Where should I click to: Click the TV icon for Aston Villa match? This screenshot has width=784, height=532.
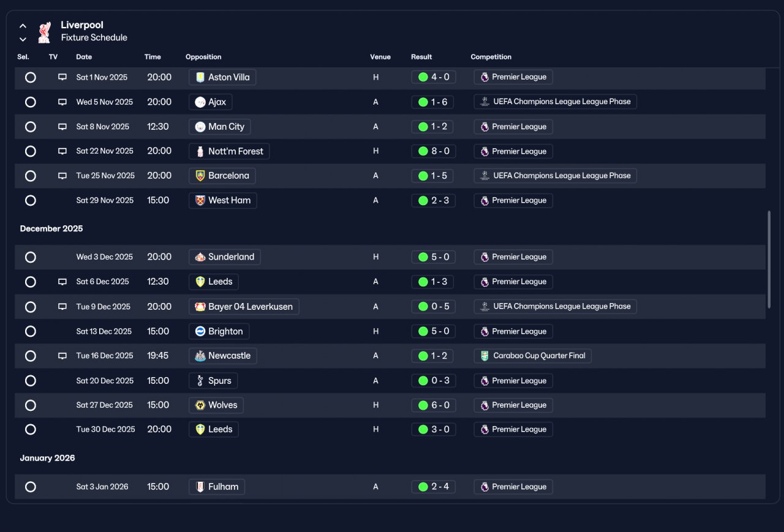(62, 77)
